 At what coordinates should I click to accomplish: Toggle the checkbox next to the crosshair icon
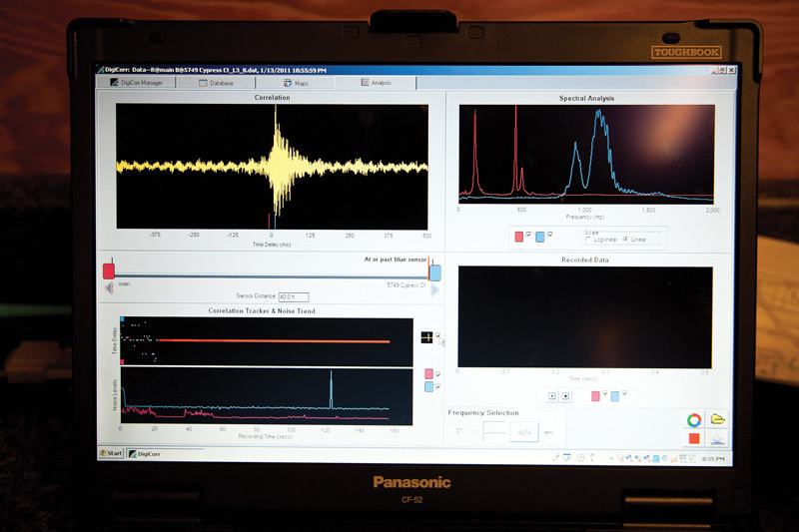tap(439, 336)
